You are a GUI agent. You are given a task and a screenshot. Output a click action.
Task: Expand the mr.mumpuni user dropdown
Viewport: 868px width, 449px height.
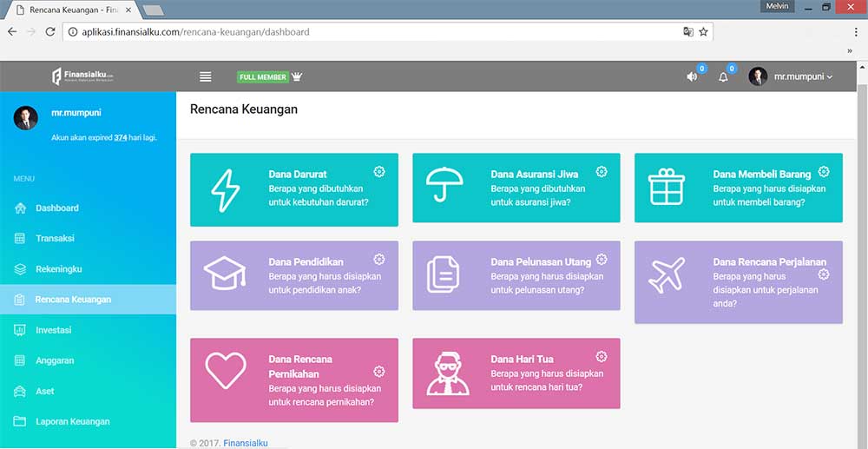[x=791, y=76]
